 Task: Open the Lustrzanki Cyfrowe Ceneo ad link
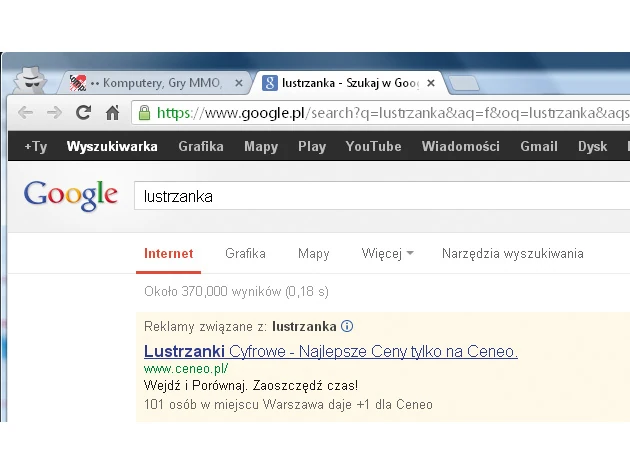331,351
